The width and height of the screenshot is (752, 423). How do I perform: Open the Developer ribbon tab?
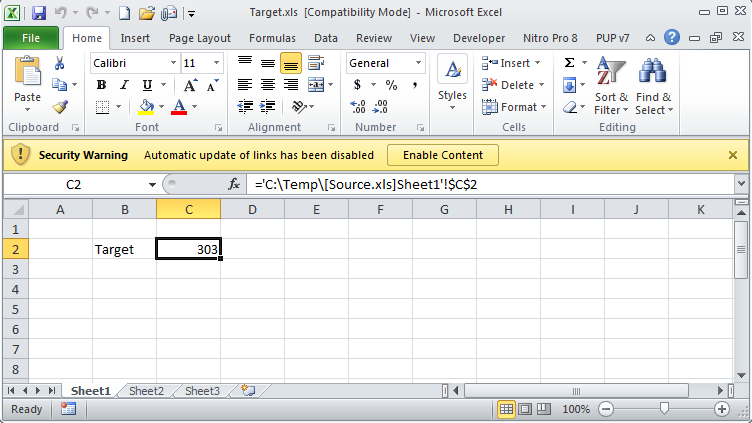coord(479,38)
